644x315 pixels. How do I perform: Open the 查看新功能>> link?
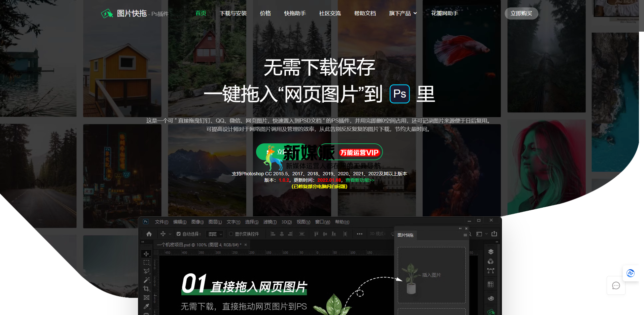click(360, 180)
